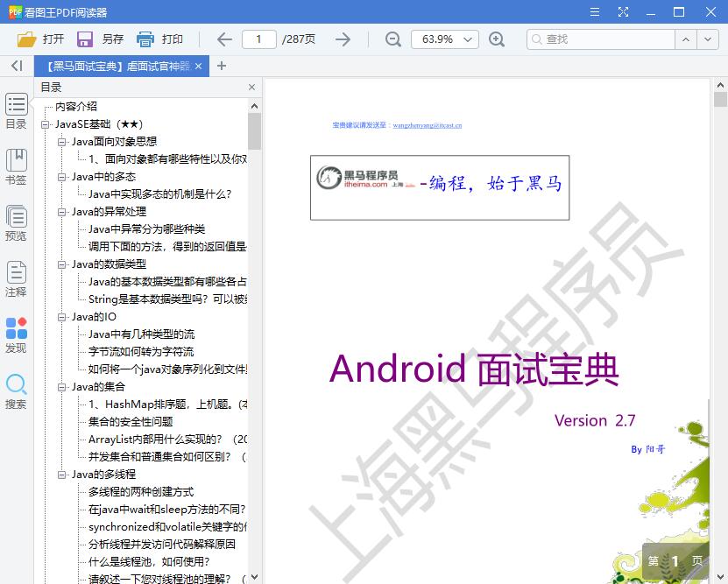Find next match with down arrow
Screen dimensions: 728x584
click(x=708, y=39)
